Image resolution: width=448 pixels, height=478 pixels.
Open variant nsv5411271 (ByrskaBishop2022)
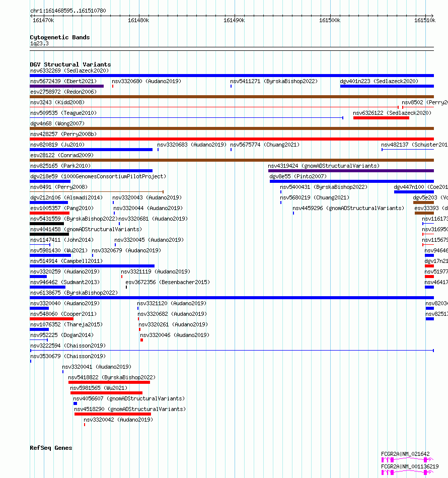pos(274,82)
